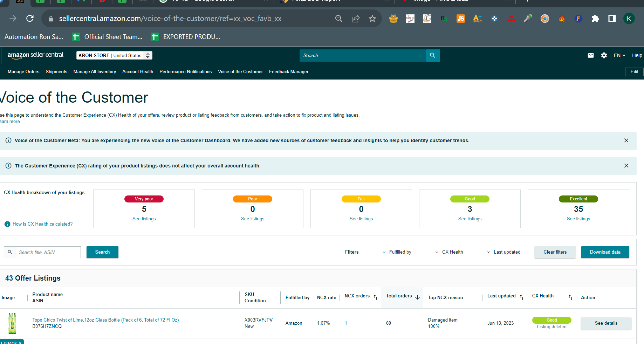Open the EN language dropdown
This screenshot has width=644, height=344.
619,55
